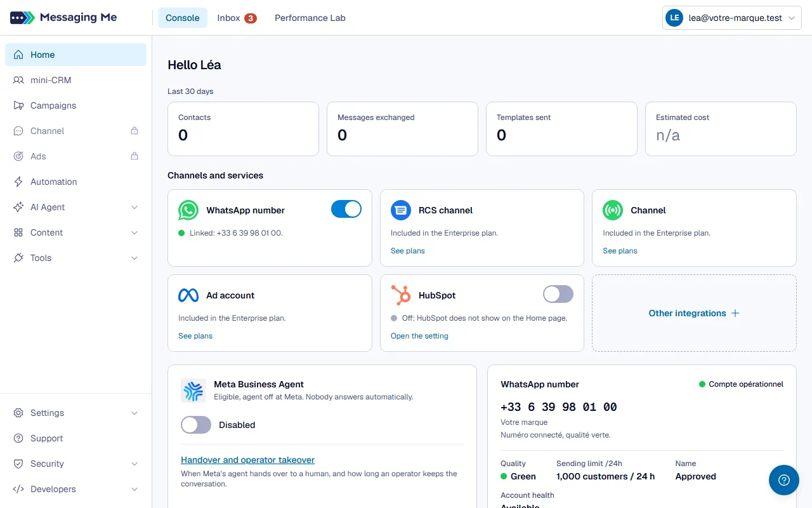812x508 pixels.
Task: Expand the AI Agent submenu
Action: click(x=134, y=207)
